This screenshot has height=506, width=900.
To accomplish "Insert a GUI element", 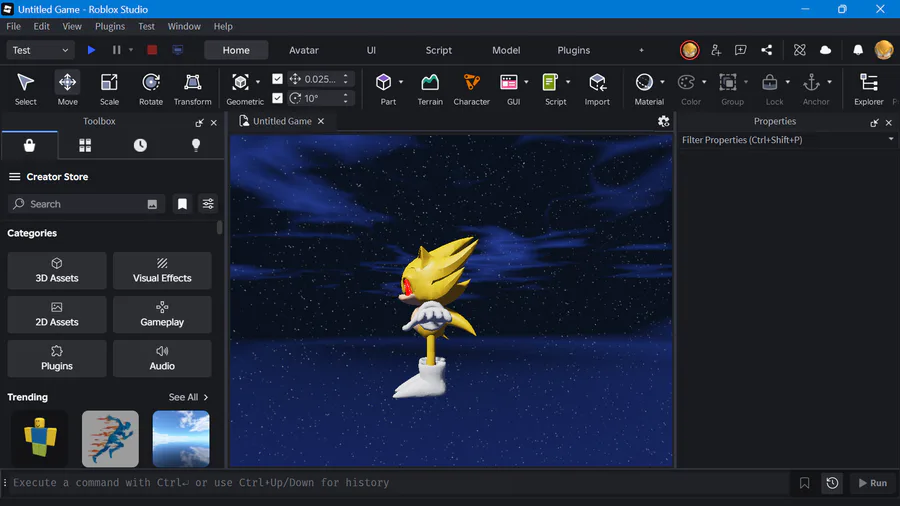I will tap(509, 82).
